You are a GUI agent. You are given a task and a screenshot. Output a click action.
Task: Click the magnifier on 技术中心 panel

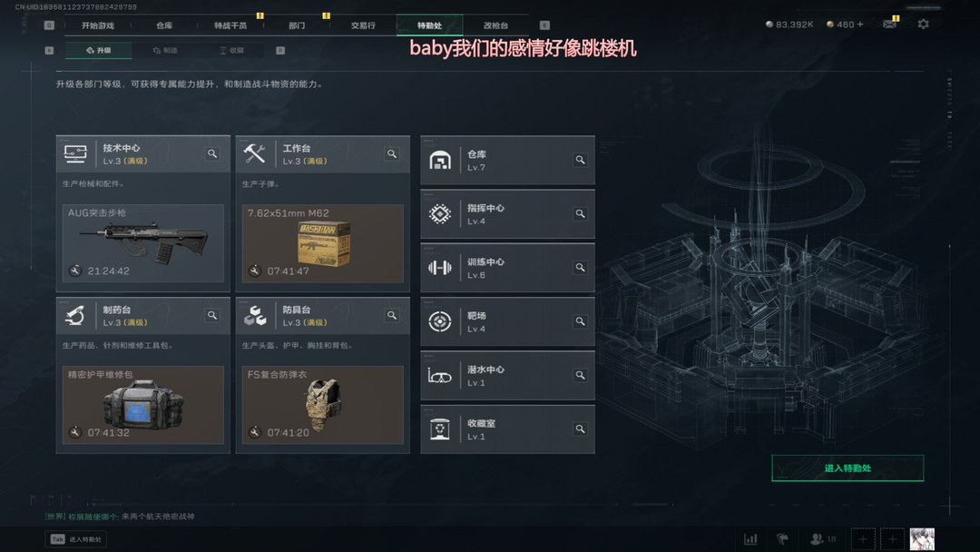tap(212, 153)
